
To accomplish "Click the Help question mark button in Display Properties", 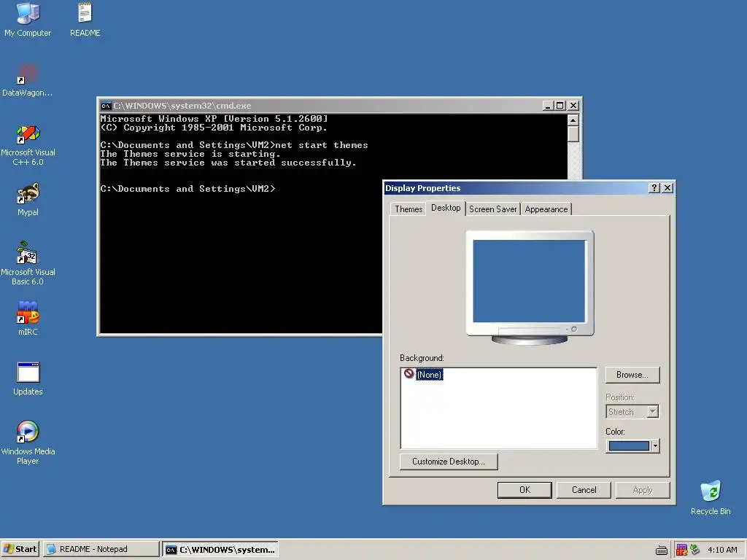I will (654, 188).
